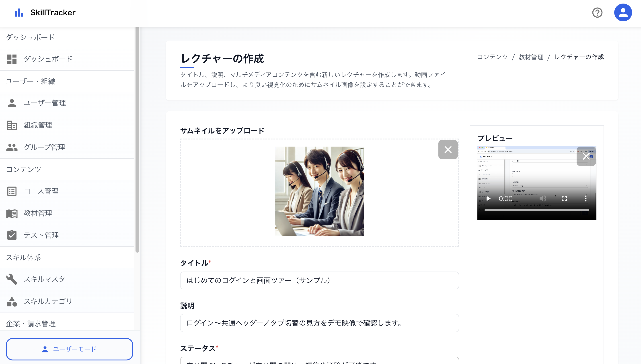Open ダッシュボード from the sidebar
Screen dimensions: 641x364
point(47,59)
